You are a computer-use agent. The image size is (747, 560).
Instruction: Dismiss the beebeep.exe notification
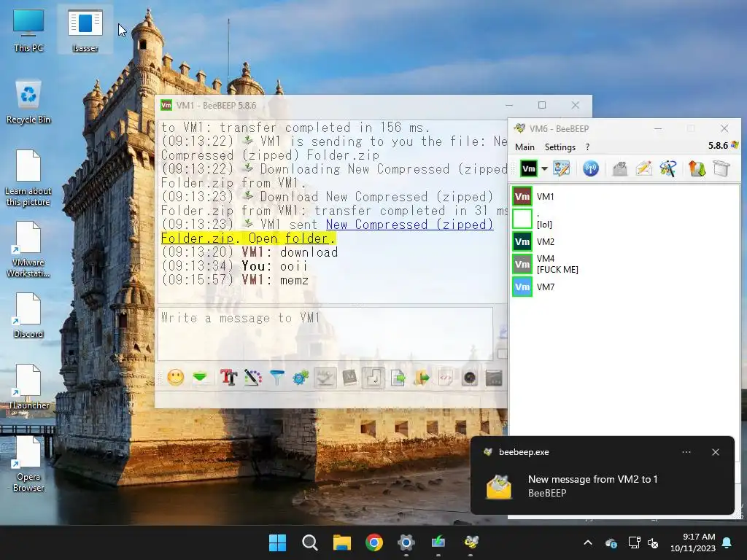716,452
